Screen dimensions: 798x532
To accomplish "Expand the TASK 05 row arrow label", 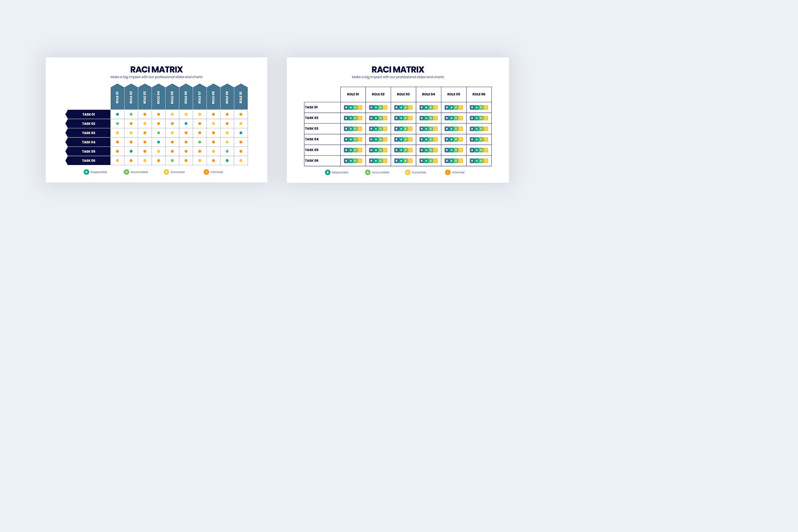I will coord(89,151).
